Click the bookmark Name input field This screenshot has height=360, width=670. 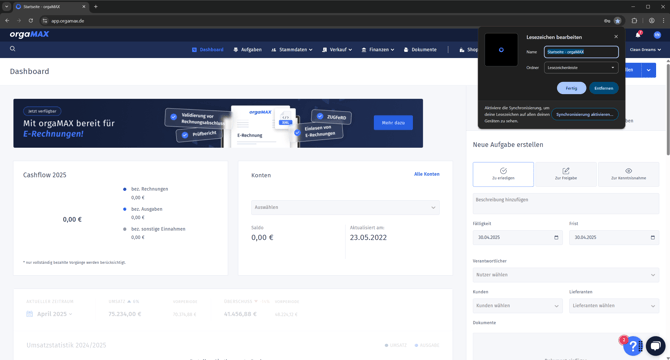coord(581,52)
